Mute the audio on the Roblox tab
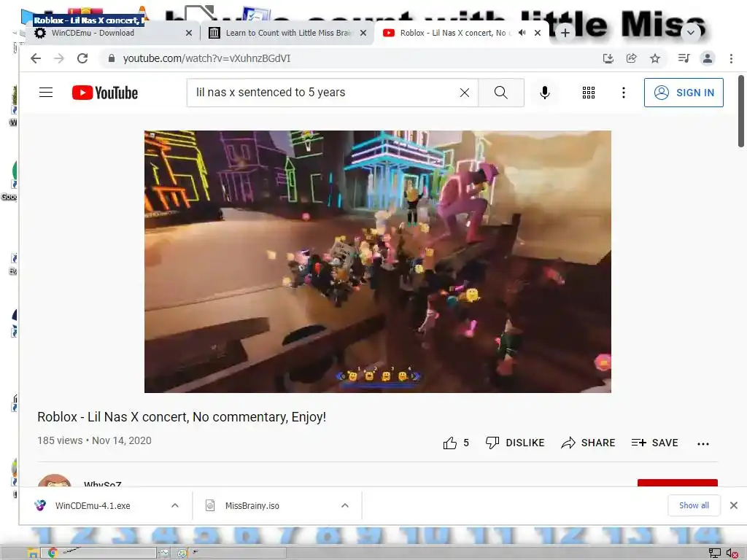 (x=522, y=33)
